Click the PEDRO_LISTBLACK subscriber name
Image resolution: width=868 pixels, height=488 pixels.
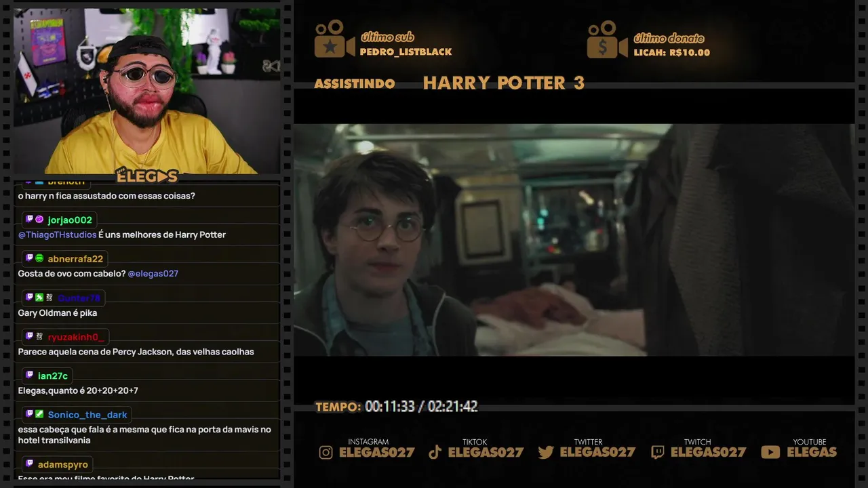pos(406,52)
